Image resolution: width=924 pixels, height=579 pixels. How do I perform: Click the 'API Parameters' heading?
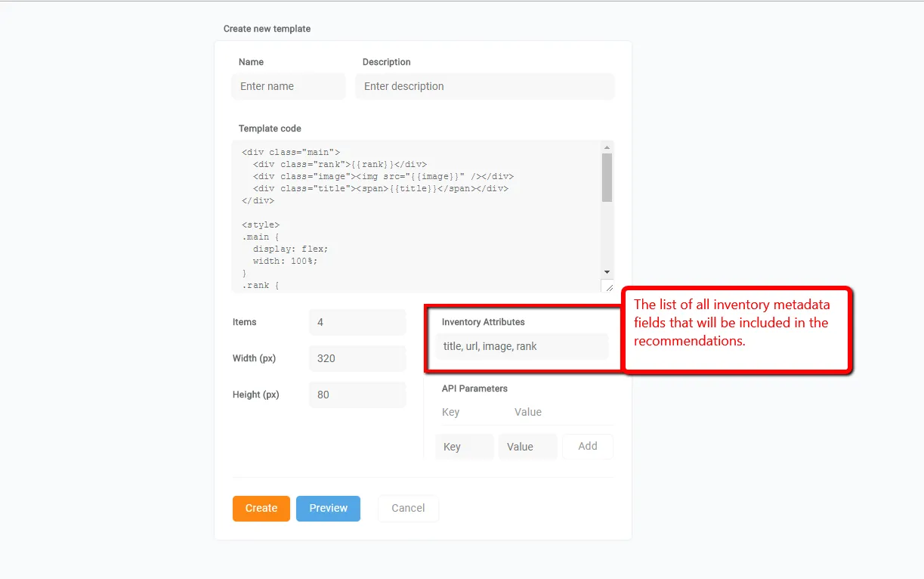coord(474,389)
